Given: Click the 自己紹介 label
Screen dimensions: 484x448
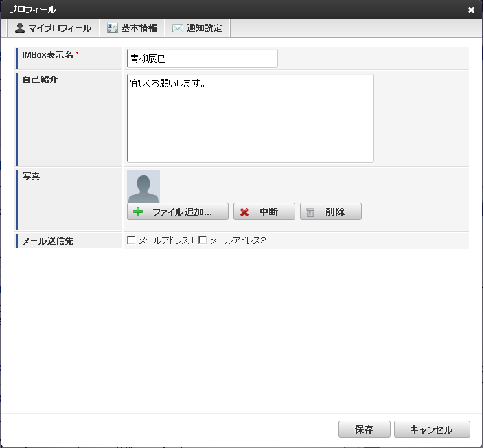Looking at the screenshot, I should point(40,80).
